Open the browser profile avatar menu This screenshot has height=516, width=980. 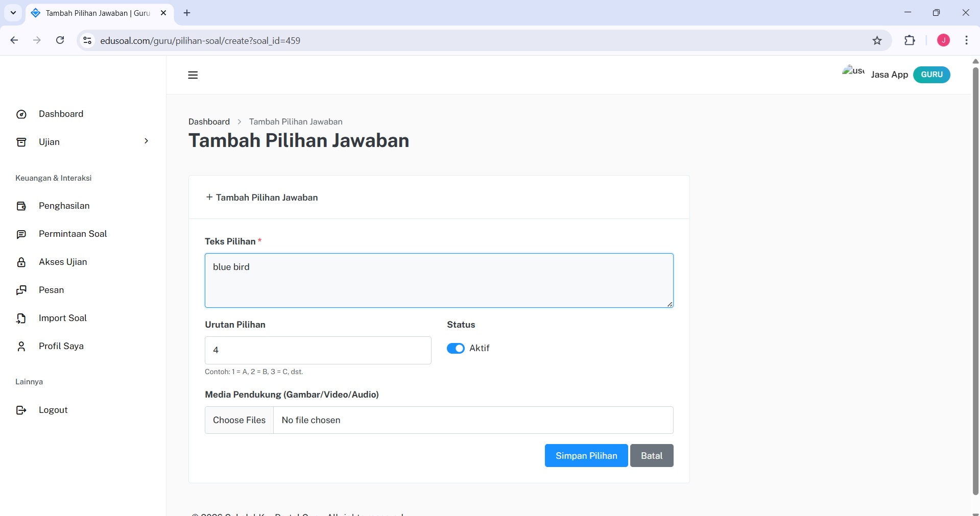point(943,40)
